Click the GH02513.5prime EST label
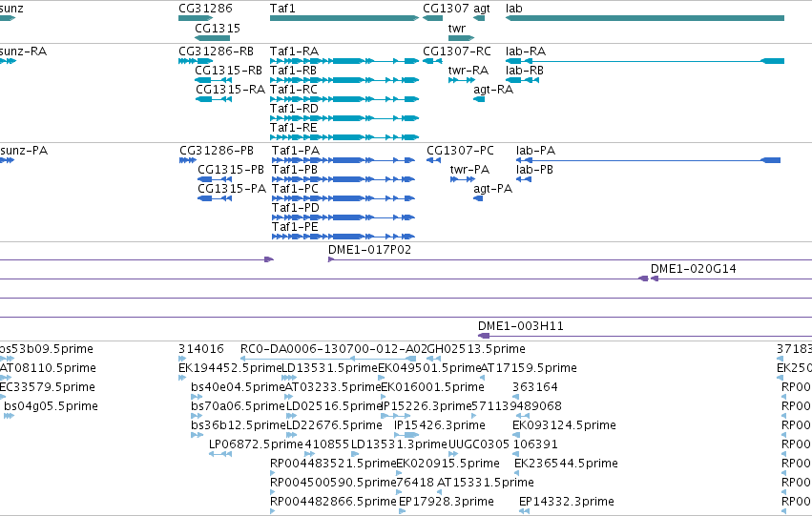The width and height of the screenshot is (812, 516). (x=476, y=349)
